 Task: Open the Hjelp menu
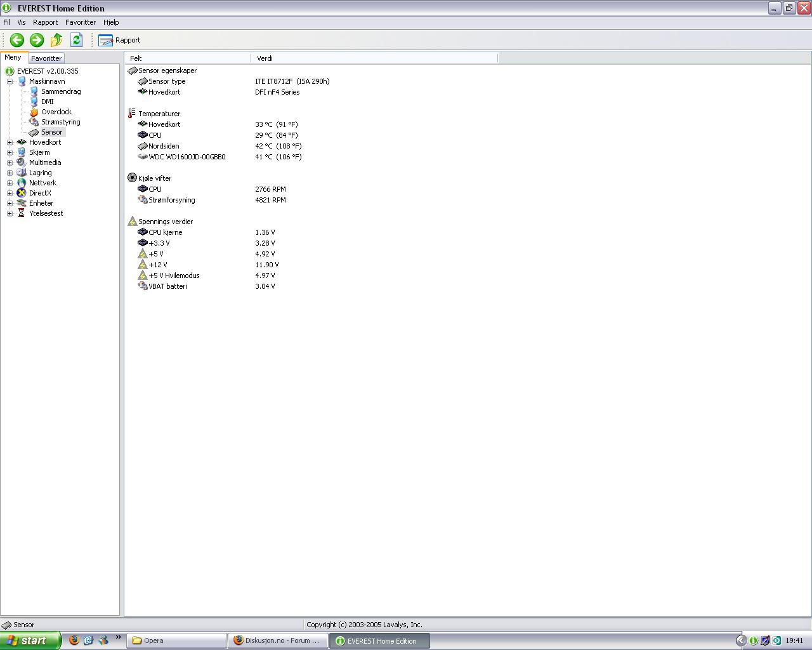pyautogui.click(x=111, y=22)
